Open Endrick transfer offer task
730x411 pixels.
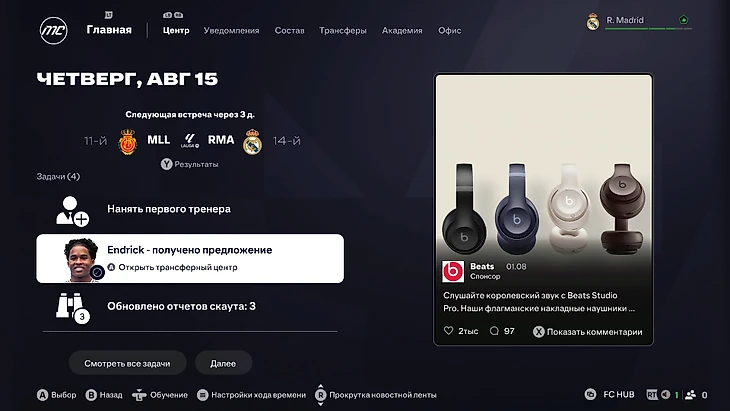(x=190, y=258)
